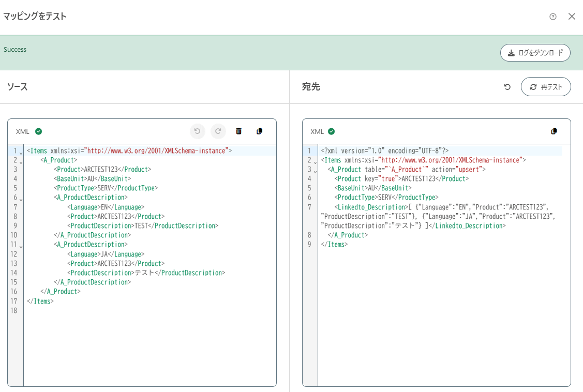
Task: Undo edit in source XML editor
Action: click(x=198, y=131)
